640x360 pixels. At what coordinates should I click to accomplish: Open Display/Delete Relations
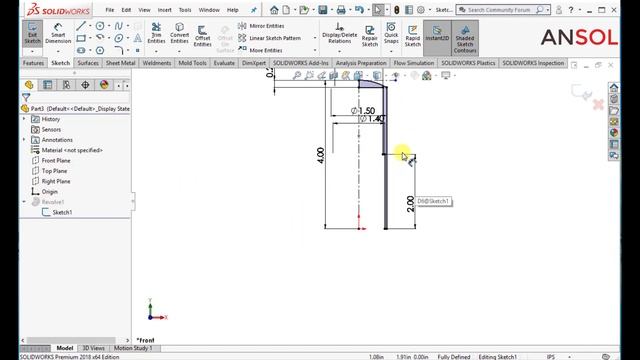(339, 33)
